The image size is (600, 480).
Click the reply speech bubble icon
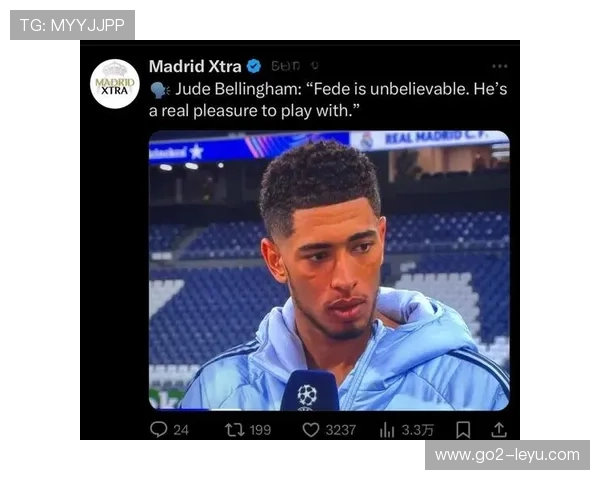pos(158,429)
